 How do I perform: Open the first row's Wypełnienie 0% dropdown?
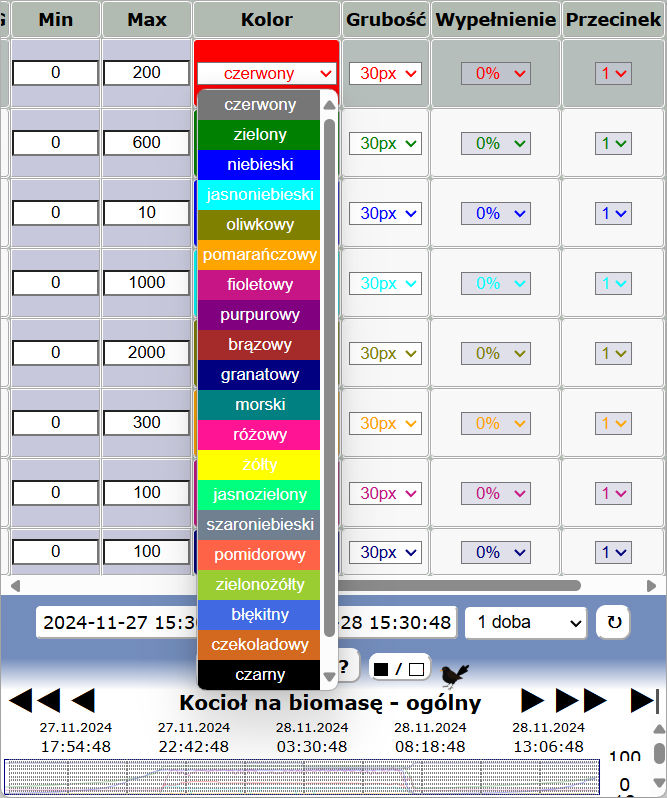point(496,73)
